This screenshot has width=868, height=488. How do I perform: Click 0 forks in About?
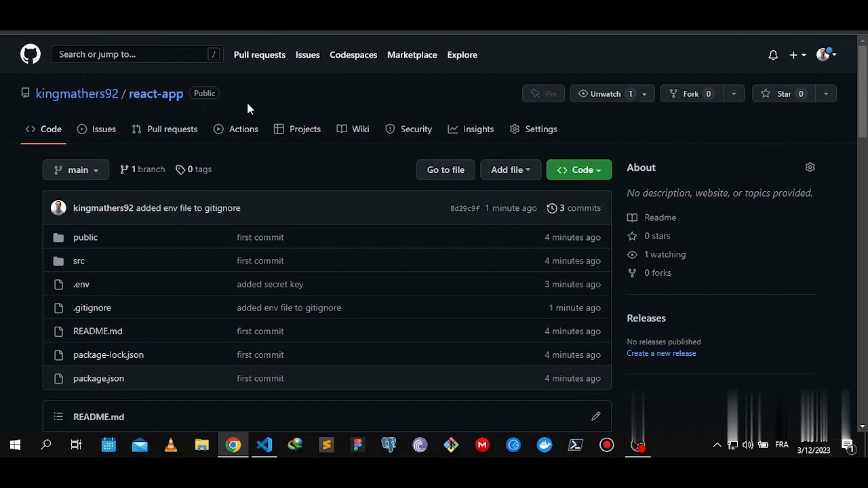tap(649, 272)
